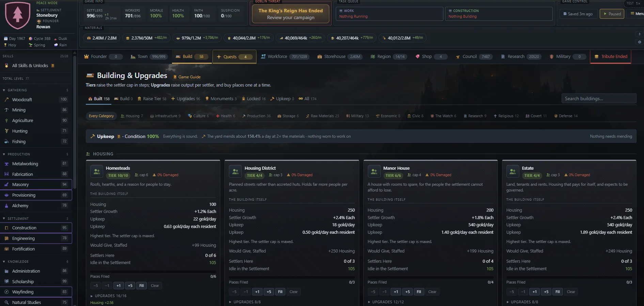Show the Monuments sub-tab
The height and width of the screenshot is (306, 644).
click(221, 99)
